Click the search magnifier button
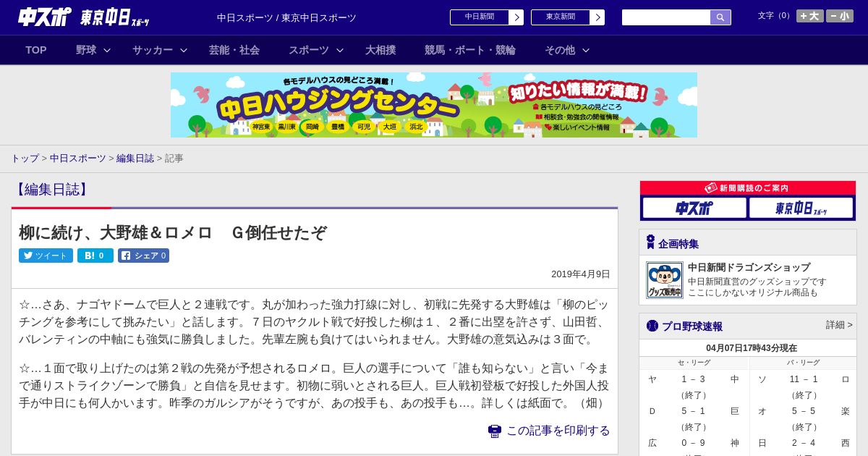The height and width of the screenshot is (456, 868). pos(720,17)
